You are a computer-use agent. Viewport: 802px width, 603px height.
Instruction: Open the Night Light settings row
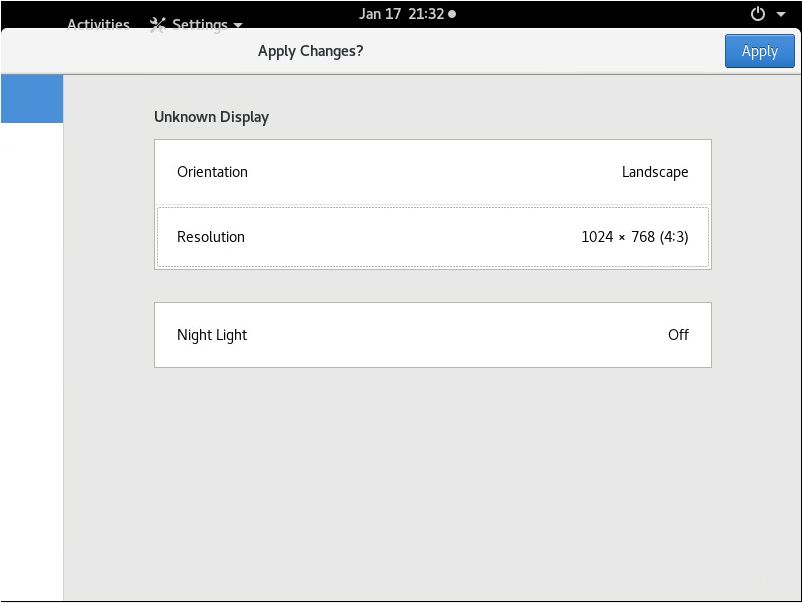[x=433, y=335]
